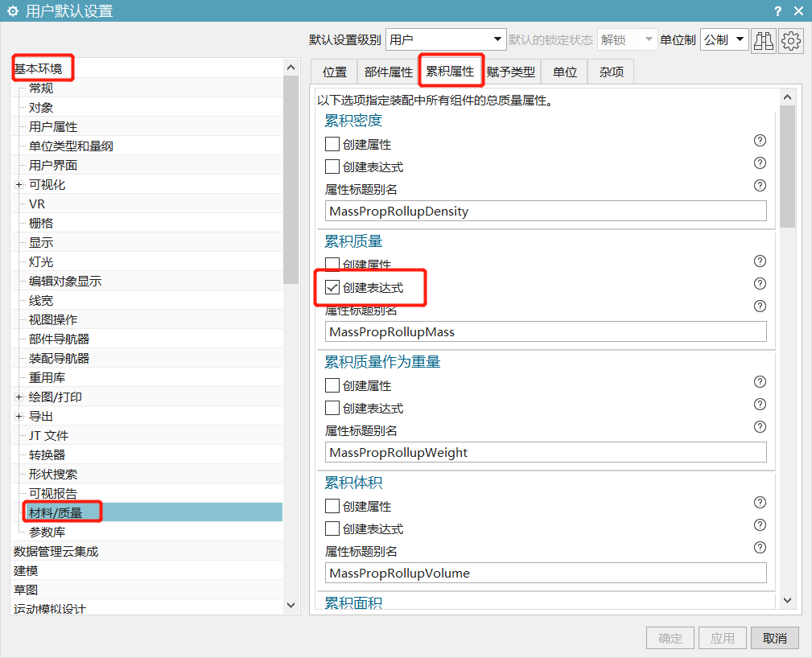Select 常规 in the category tree
Screen dimensions: 812x658
click(41, 88)
